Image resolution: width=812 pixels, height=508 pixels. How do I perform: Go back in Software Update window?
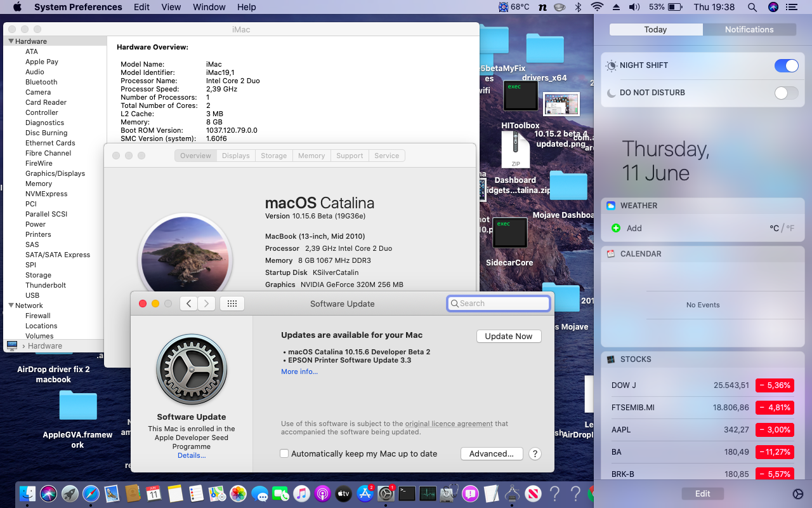point(188,304)
